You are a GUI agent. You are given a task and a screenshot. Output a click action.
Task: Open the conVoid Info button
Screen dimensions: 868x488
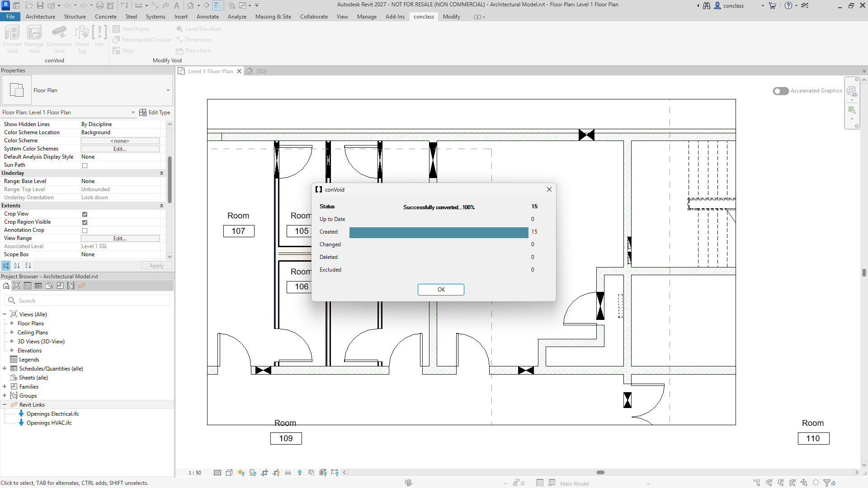tap(99, 36)
